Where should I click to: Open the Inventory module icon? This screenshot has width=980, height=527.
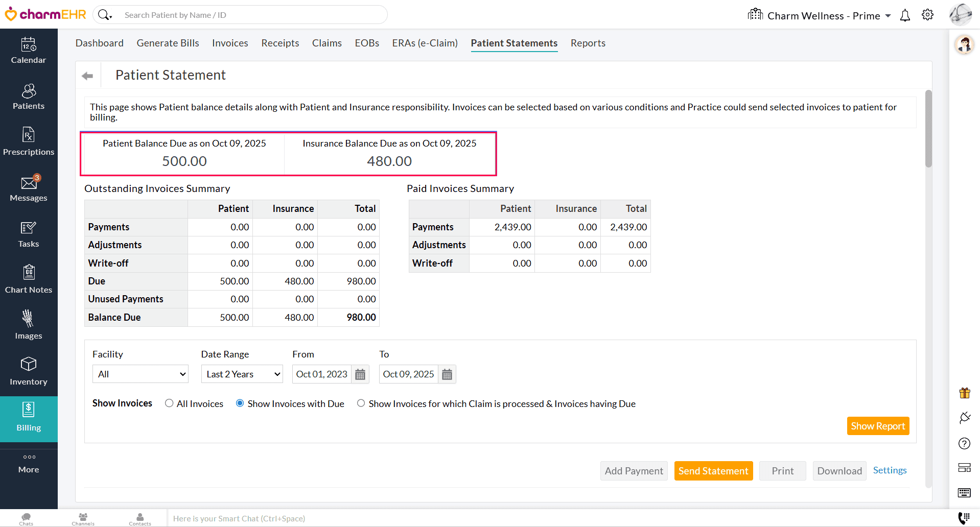(29, 371)
